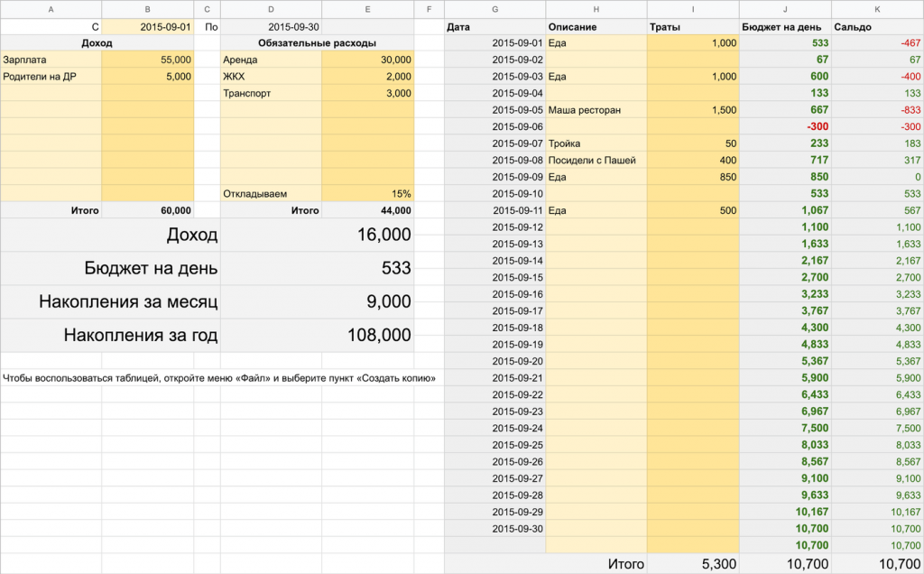Click the Аренда amount cell 30,000
This screenshot has height=574, width=924.
(x=367, y=60)
